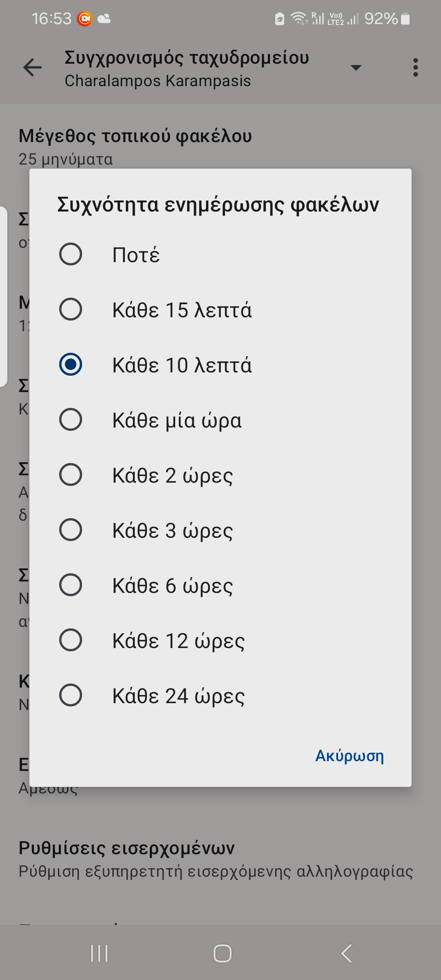
Task: Tap the back arrow in header
Action: 32,67
